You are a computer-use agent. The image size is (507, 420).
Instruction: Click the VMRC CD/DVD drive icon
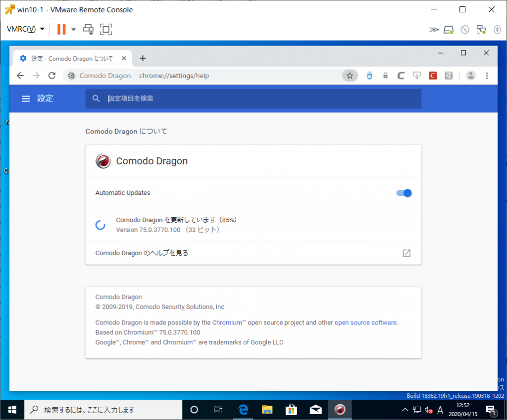tap(465, 30)
